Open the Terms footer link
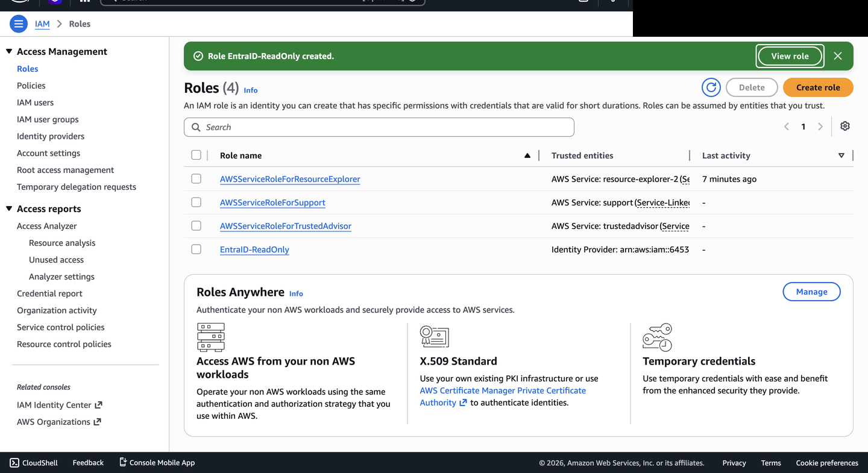The image size is (868, 473). (x=771, y=463)
